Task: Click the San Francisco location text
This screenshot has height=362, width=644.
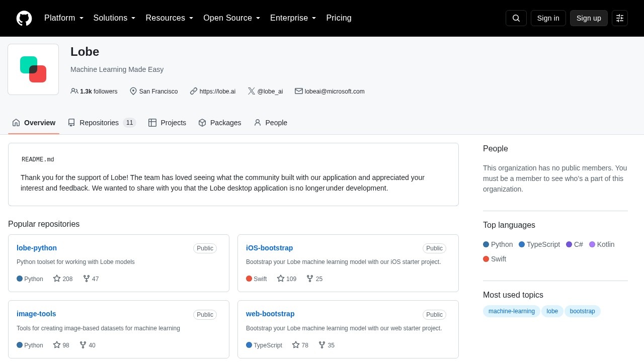Action: (158, 92)
